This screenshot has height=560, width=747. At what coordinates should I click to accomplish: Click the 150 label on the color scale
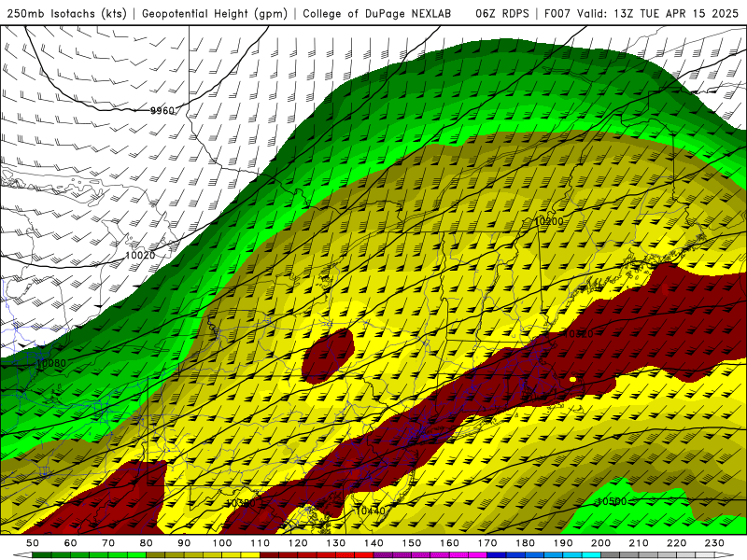coord(411,543)
